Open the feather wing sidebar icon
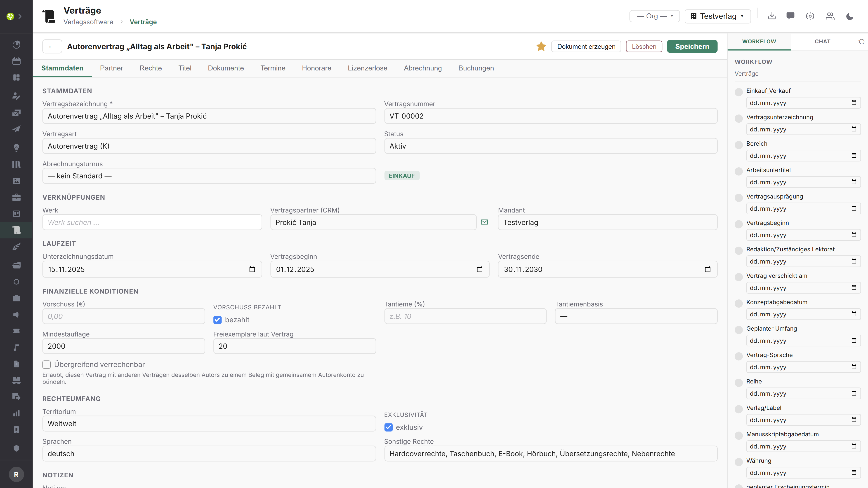The image size is (868, 488). [16, 247]
